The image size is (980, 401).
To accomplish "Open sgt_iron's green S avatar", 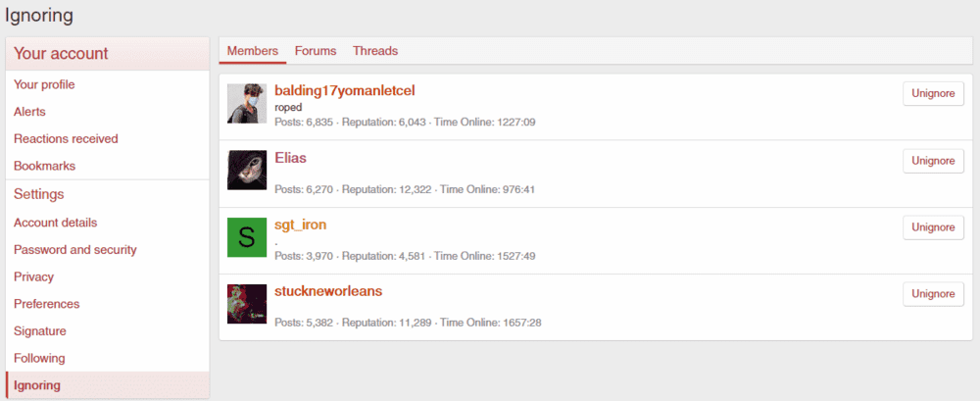I will pos(247,237).
